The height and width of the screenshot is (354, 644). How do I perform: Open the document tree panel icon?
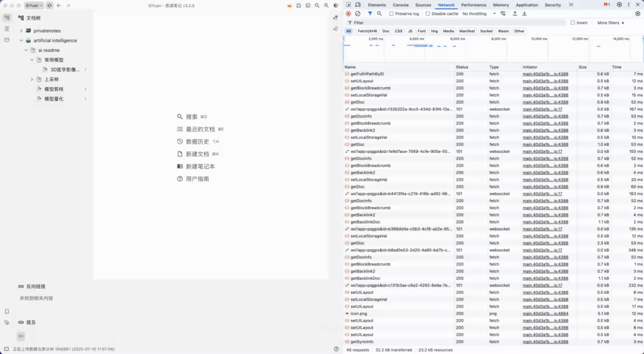[x=7, y=17]
